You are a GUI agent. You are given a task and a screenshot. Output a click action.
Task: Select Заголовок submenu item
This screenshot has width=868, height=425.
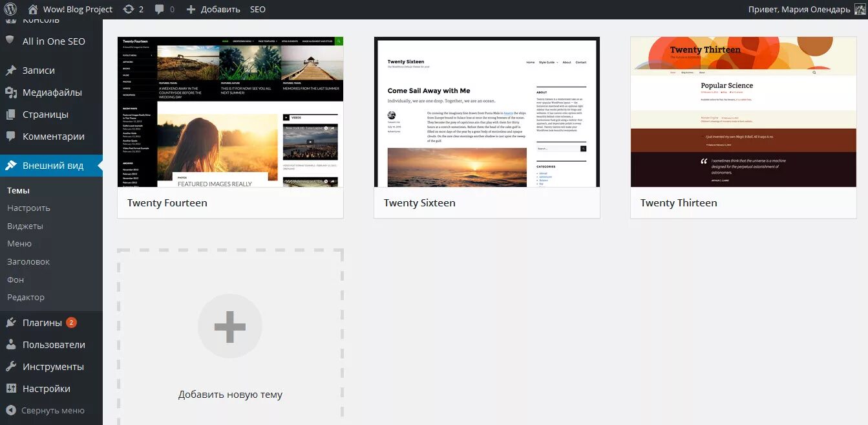pyautogui.click(x=28, y=262)
